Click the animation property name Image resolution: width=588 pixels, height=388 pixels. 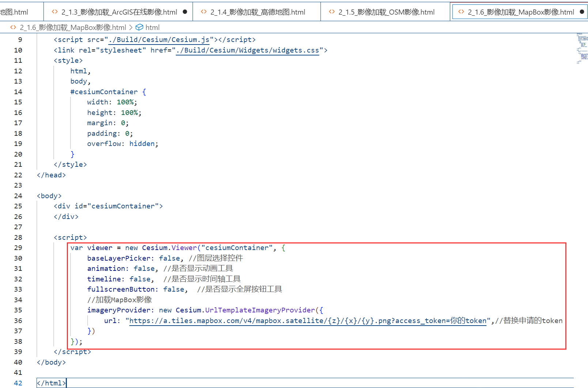pyautogui.click(x=106, y=269)
